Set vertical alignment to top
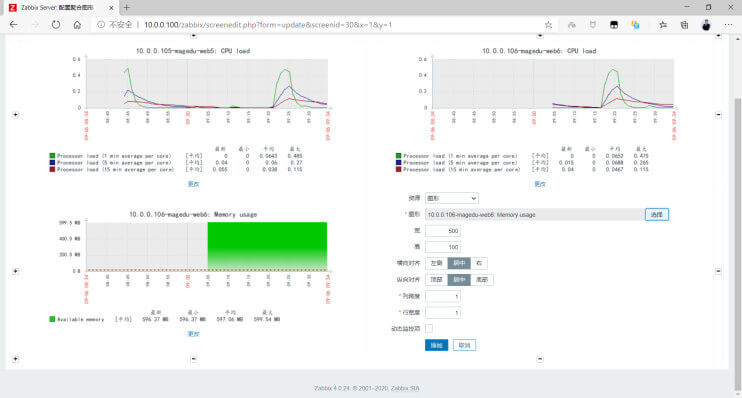The height and width of the screenshot is (398, 742). point(436,280)
